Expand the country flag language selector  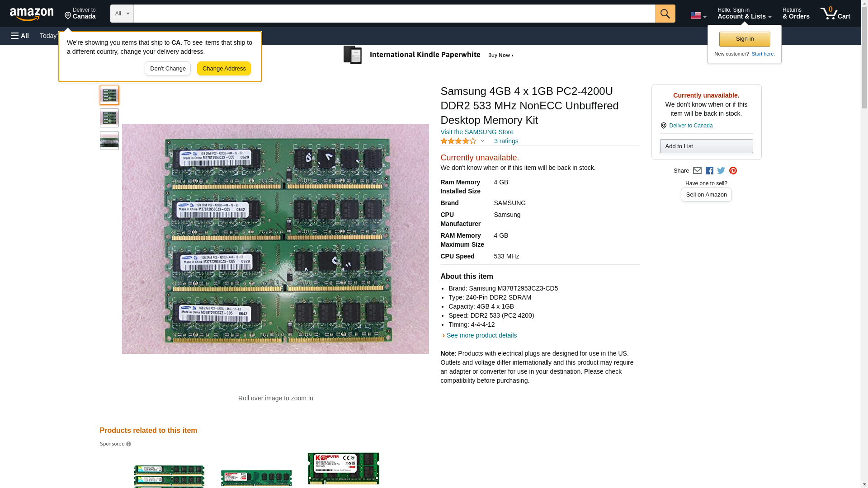pos(698,15)
